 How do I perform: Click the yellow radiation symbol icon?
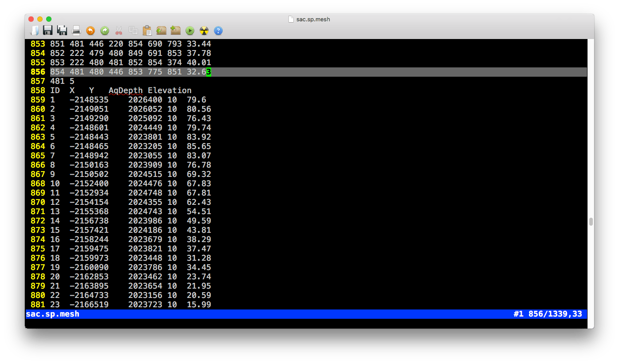[x=204, y=31]
